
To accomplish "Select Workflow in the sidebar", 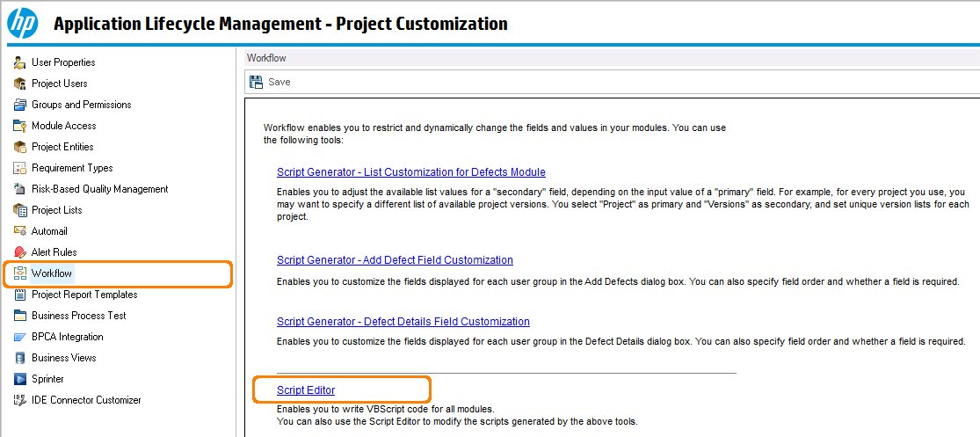I will [52, 273].
